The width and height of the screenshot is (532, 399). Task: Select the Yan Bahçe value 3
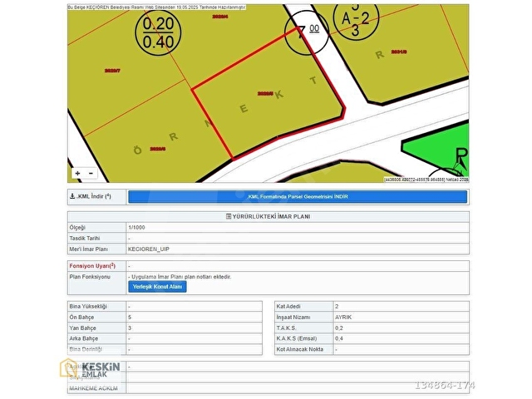tap(130, 328)
